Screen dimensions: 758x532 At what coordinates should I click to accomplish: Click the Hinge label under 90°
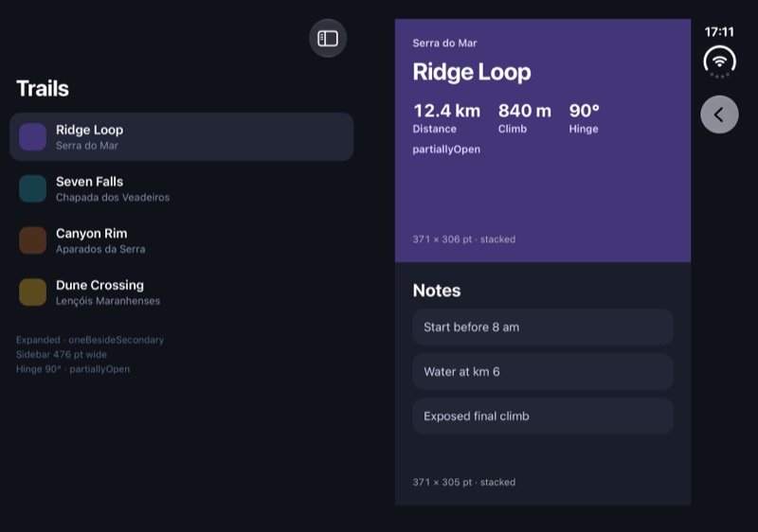[584, 129]
